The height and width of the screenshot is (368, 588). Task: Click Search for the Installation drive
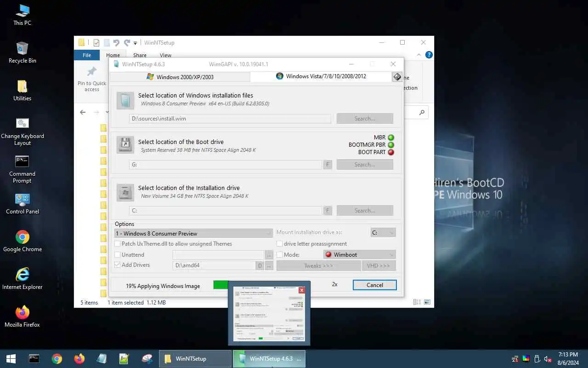(365, 211)
